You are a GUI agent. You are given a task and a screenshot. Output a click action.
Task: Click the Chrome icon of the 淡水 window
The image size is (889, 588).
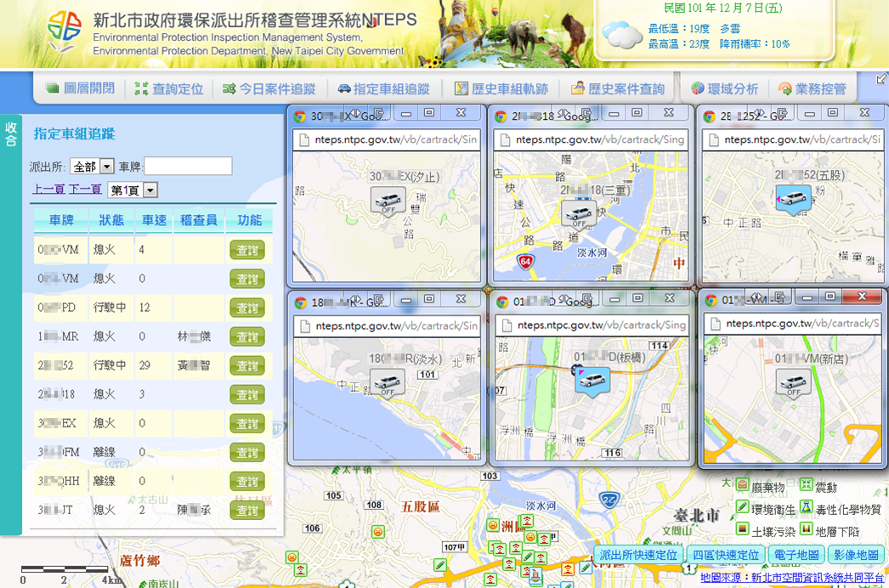coord(301,302)
